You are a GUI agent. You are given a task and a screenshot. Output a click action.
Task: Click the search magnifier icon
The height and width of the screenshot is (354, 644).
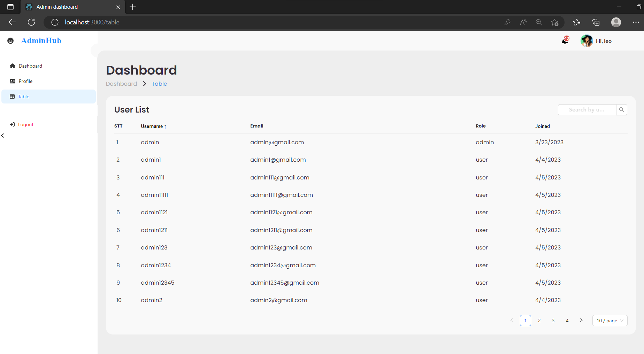(621, 109)
